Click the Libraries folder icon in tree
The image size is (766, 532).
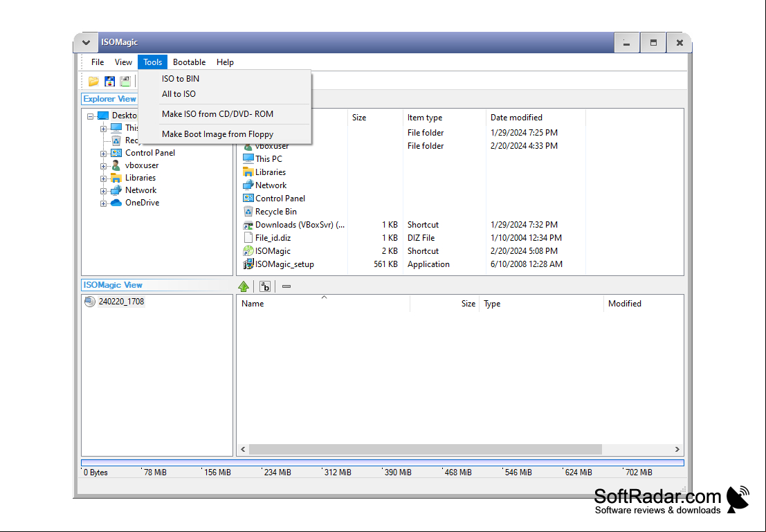(116, 178)
